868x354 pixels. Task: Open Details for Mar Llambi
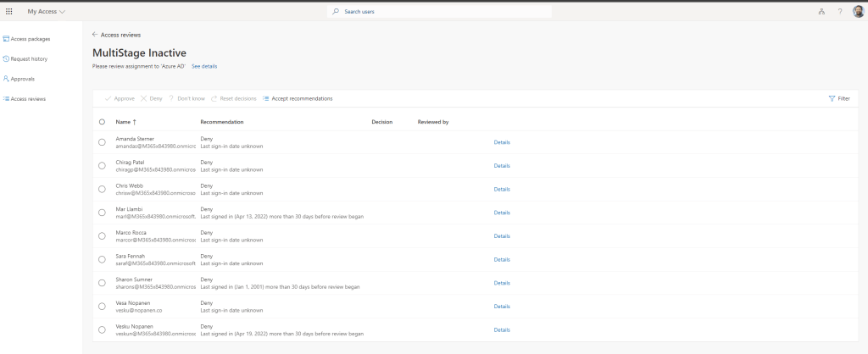[502, 213]
